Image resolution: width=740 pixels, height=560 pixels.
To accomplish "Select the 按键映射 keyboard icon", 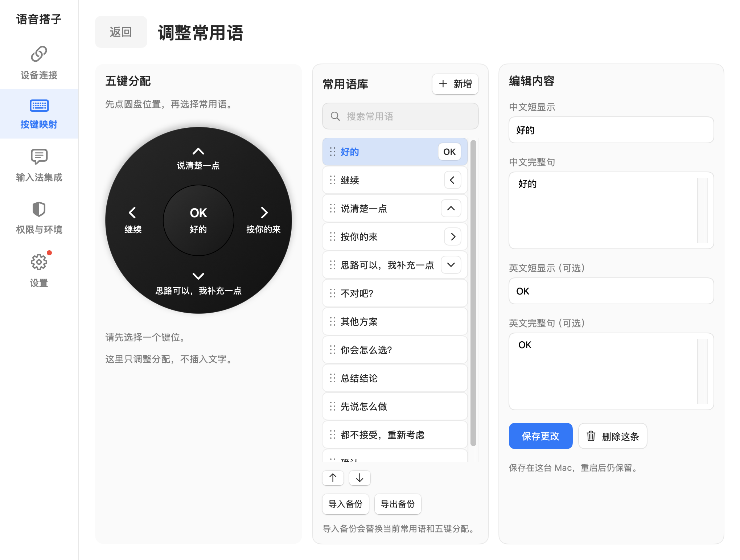I will (39, 106).
